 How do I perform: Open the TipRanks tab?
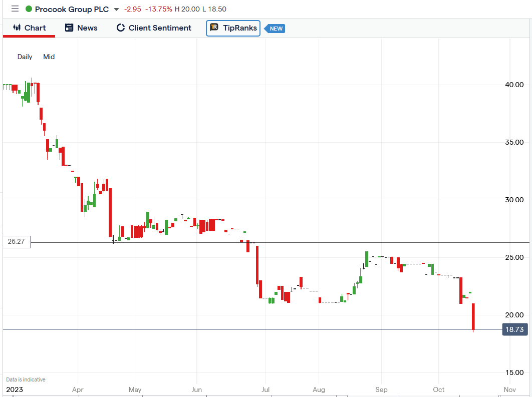tap(233, 28)
